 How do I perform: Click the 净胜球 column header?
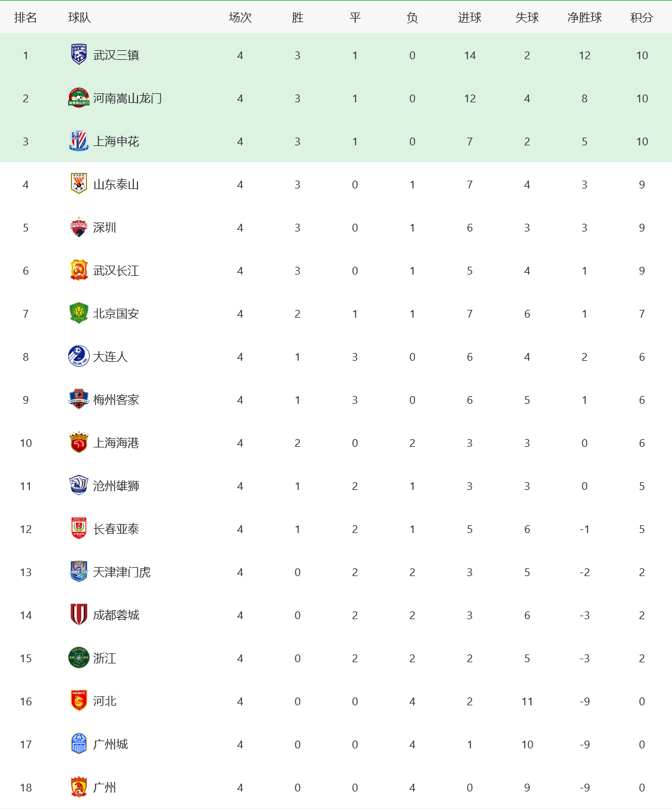[584, 17]
